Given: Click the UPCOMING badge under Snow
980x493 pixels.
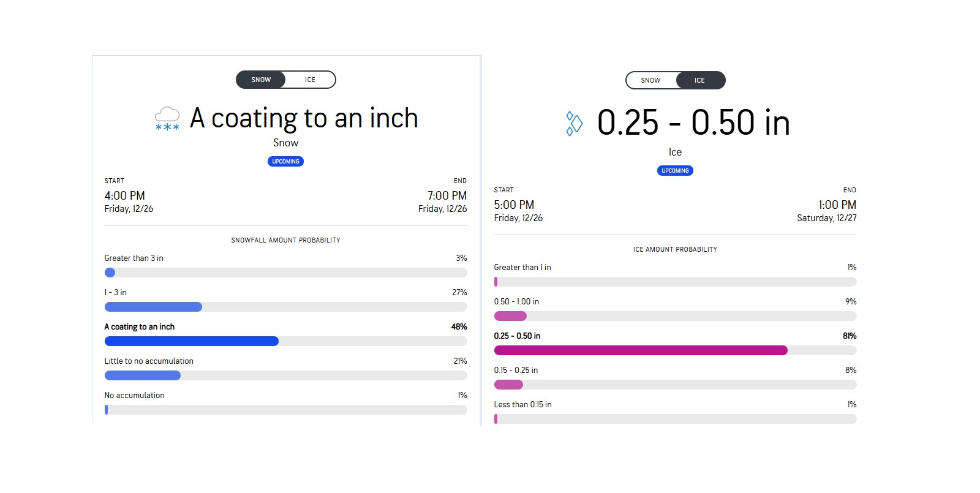Looking at the screenshot, I should (285, 162).
